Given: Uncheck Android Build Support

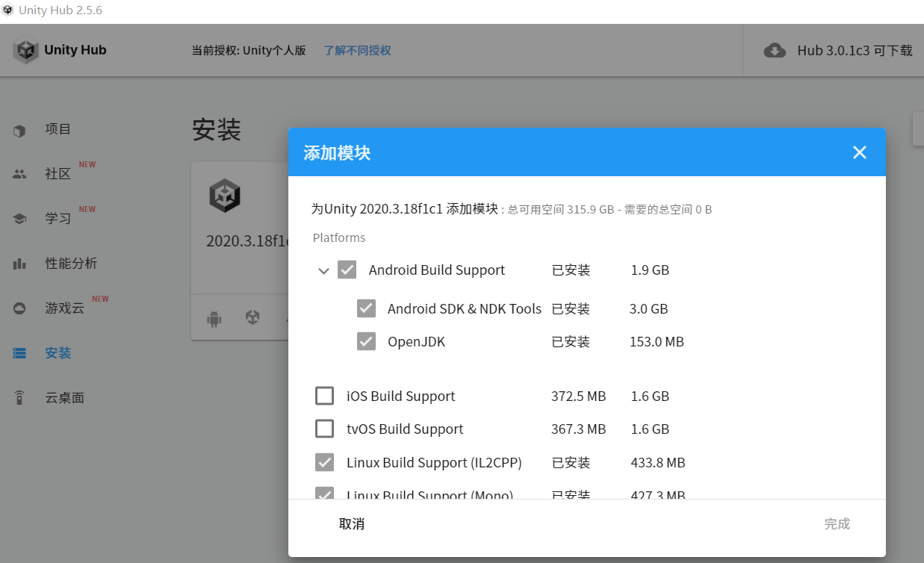Looking at the screenshot, I should [347, 270].
